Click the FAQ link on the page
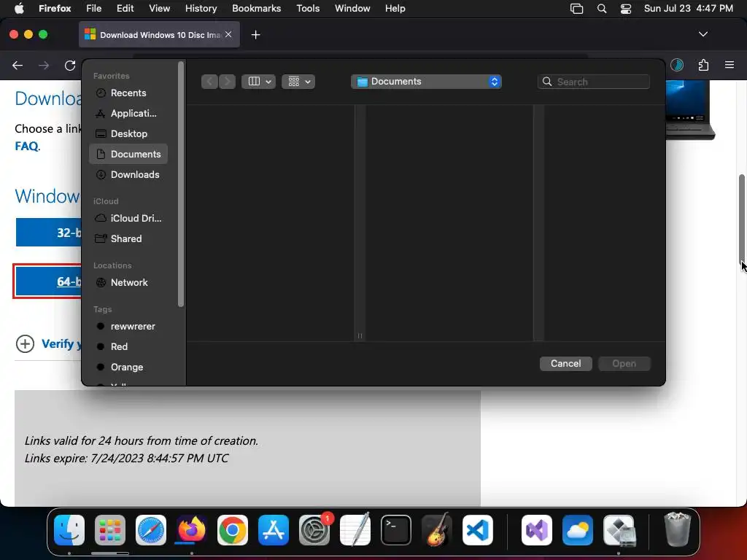Screen dimensions: 747x560 26,146
